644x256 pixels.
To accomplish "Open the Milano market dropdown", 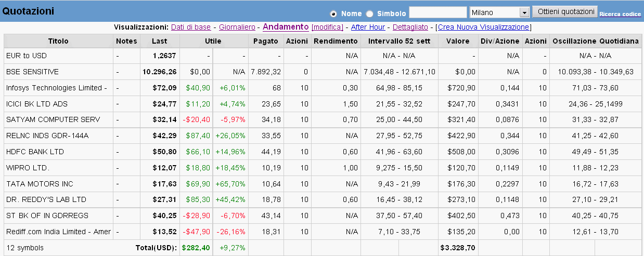I will (x=499, y=12).
